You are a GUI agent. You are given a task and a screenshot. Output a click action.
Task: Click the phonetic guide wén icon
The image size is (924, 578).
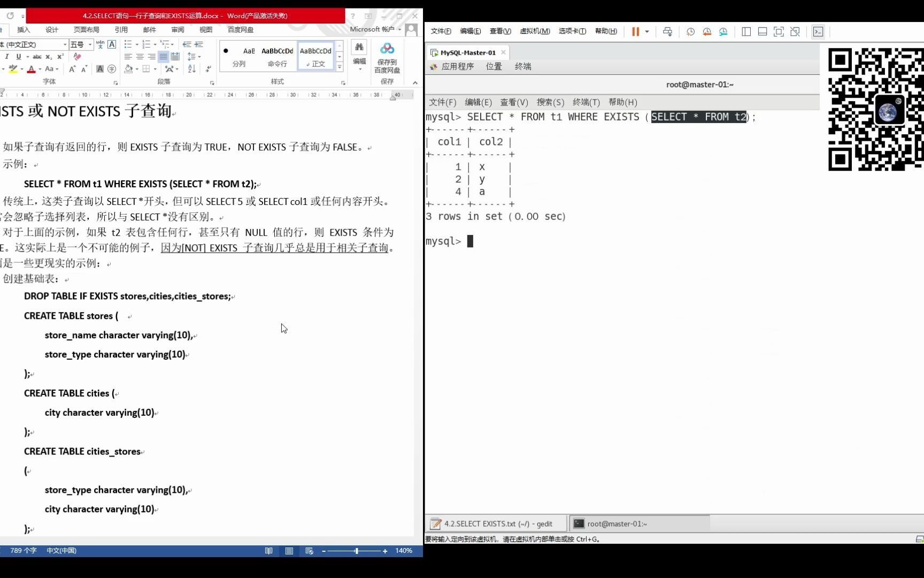[x=100, y=44]
